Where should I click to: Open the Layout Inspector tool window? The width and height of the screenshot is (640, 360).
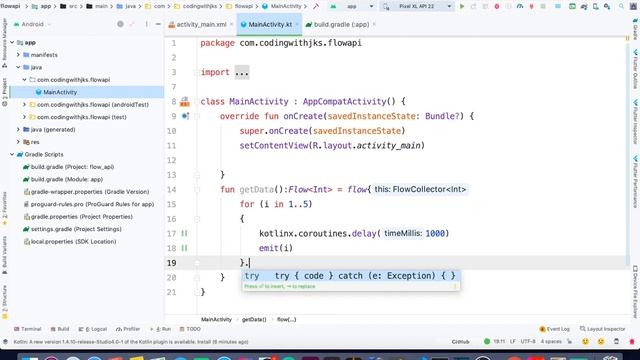[602, 329]
